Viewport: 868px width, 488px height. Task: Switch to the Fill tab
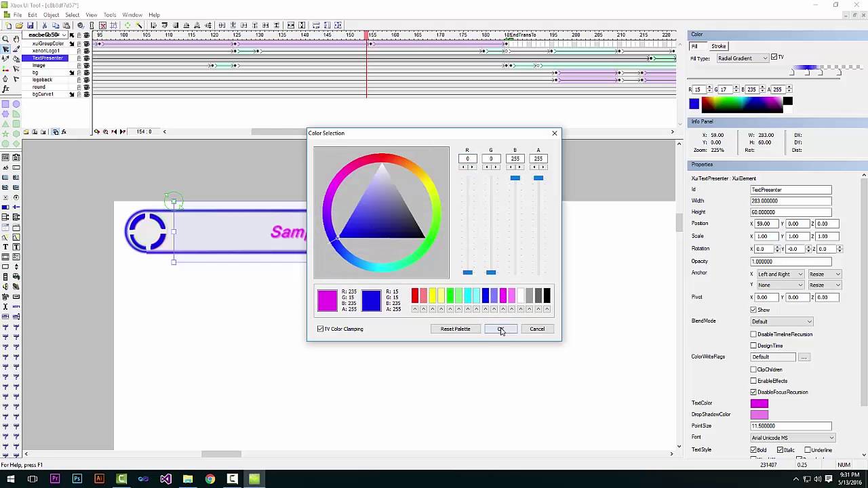pos(694,46)
